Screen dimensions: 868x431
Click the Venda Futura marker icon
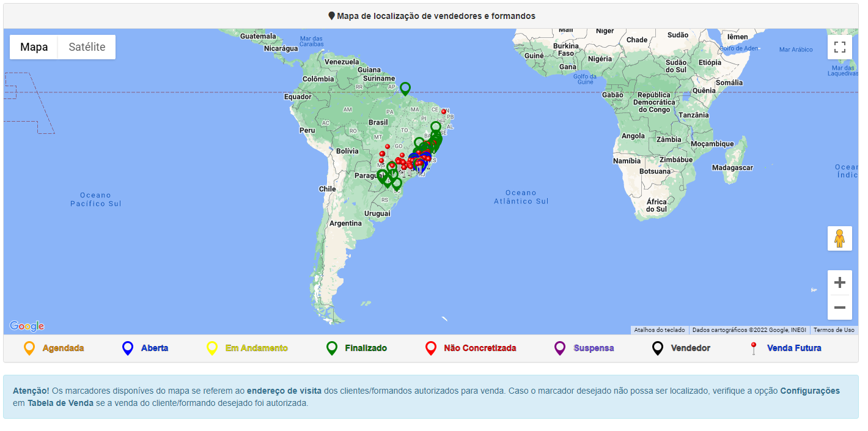(753, 347)
